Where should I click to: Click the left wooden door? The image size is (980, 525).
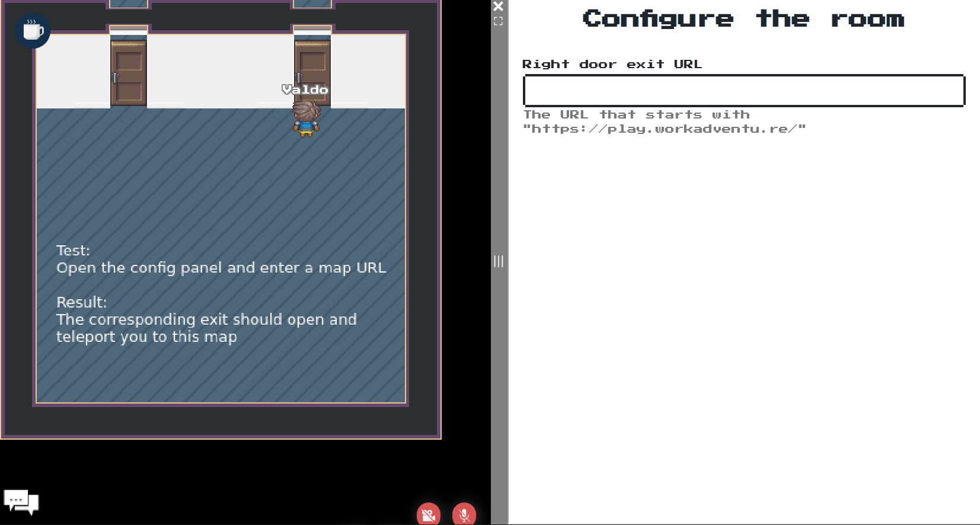129,73
